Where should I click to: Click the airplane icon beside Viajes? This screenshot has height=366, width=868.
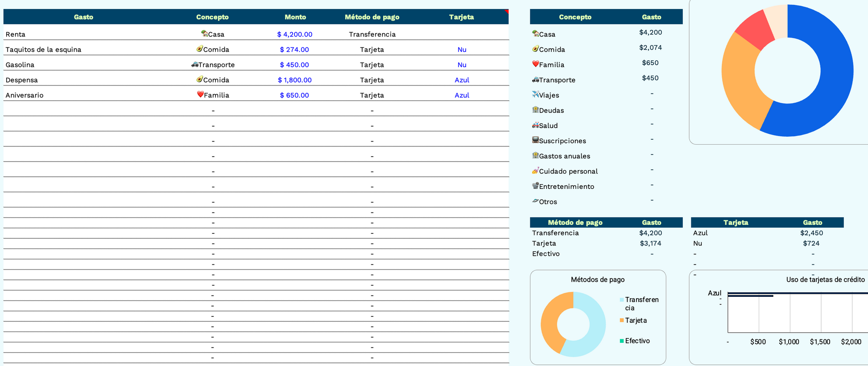tap(535, 94)
